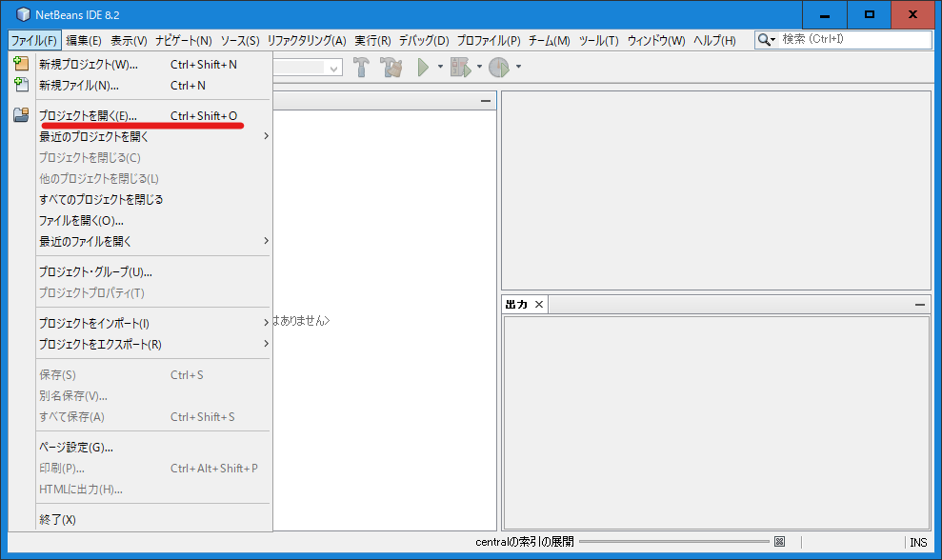Expand the プロジェクトをインポート submenu
The height and width of the screenshot is (560, 942).
266,323
